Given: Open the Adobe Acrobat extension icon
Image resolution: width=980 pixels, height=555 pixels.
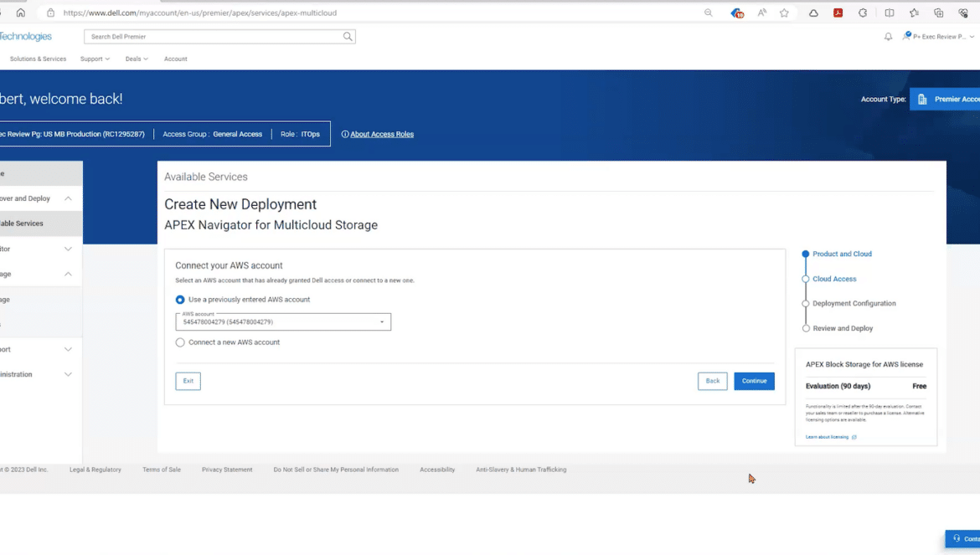Looking at the screenshot, I should pos(838,13).
